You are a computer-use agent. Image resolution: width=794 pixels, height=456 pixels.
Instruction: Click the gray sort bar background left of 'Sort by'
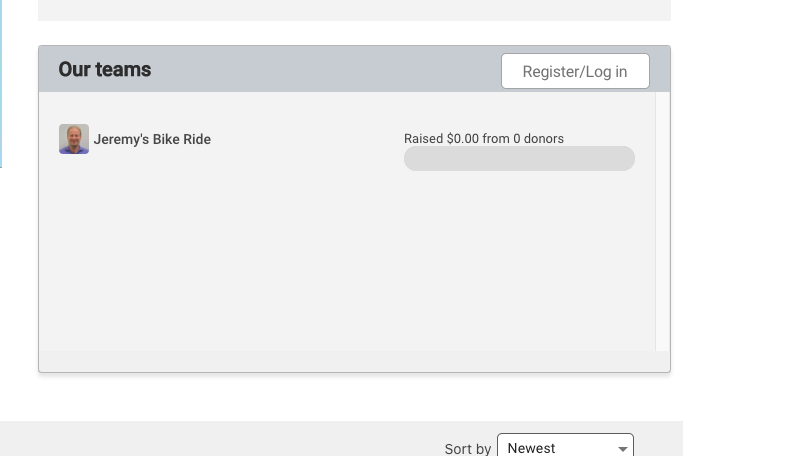[200, 440]
